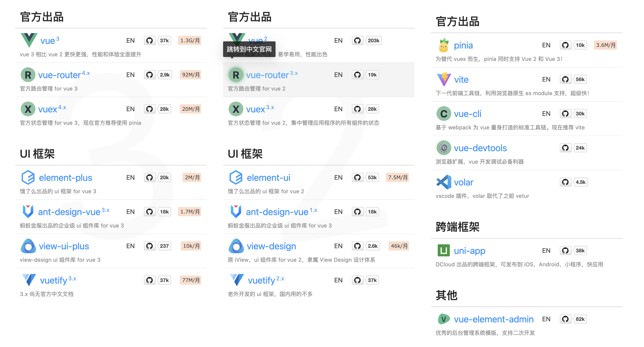The height and width of the screenshot is (347, 644).
Task: Open the vue-router 3.x link
Action: [267, 75]
